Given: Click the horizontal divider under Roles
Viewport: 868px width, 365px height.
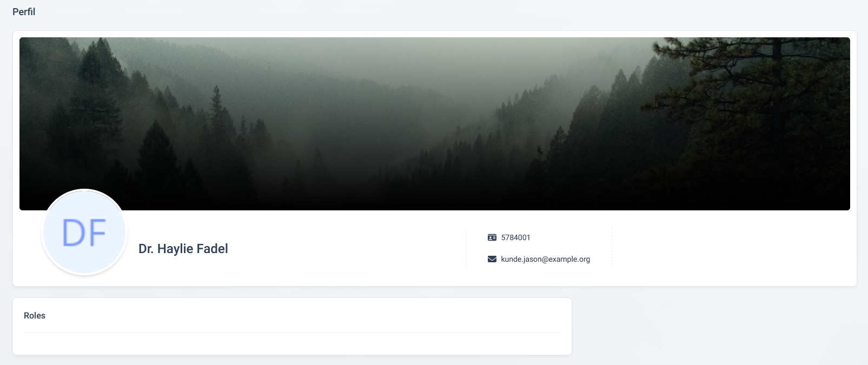Looking at the screenshot, I should click(292, 333).
